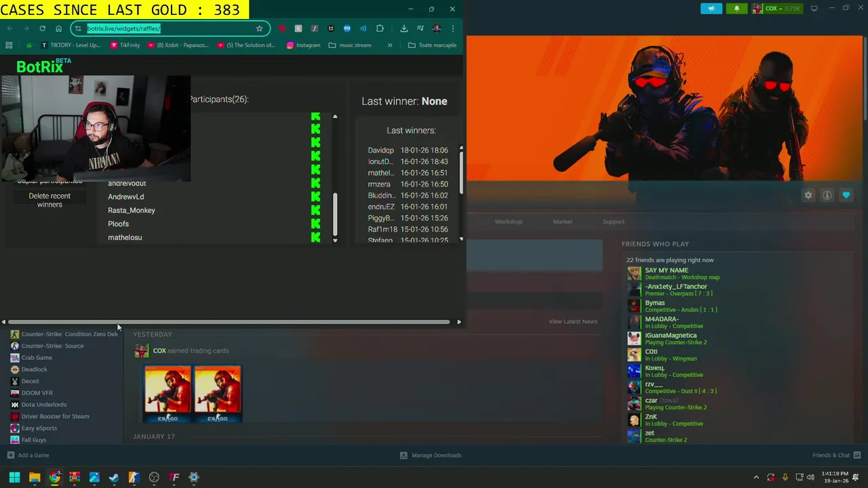Screen dimensions: 868x488
Task: Open Windows Start menu
Action: pos(14,477)
